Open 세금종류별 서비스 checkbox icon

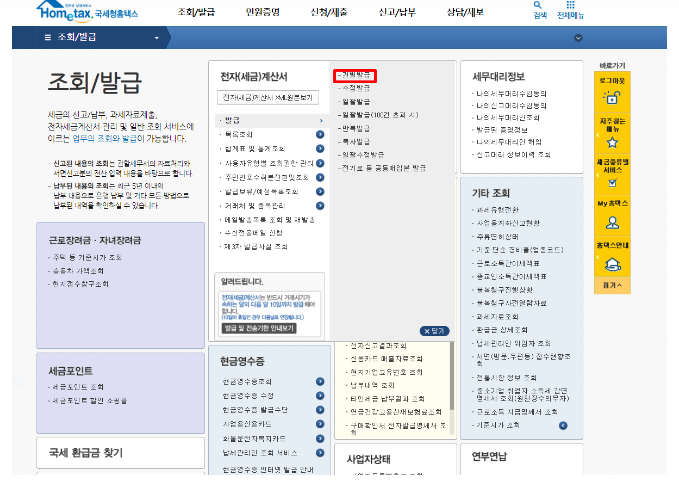[612, 183]
